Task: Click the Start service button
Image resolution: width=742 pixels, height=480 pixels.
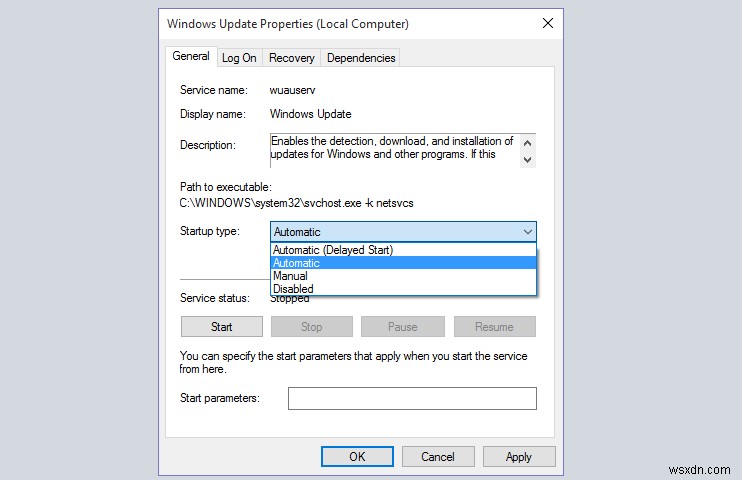Action: click(221, 327)
